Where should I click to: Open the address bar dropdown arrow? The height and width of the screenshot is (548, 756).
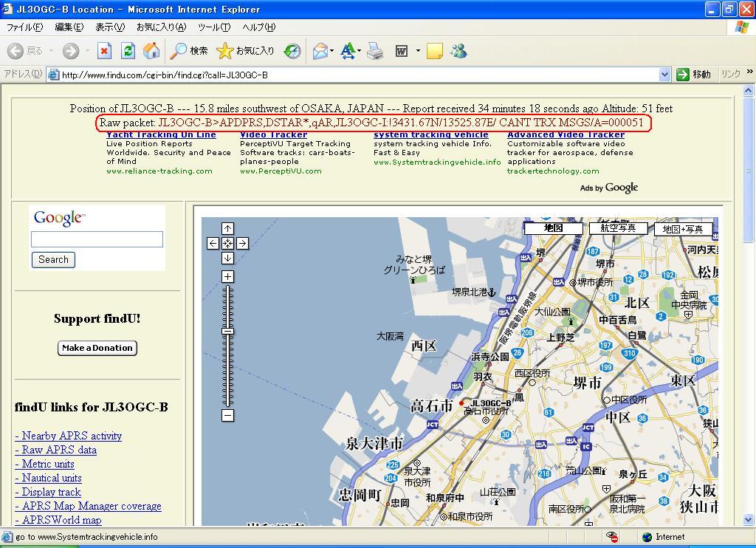click(x=664, y=75)
